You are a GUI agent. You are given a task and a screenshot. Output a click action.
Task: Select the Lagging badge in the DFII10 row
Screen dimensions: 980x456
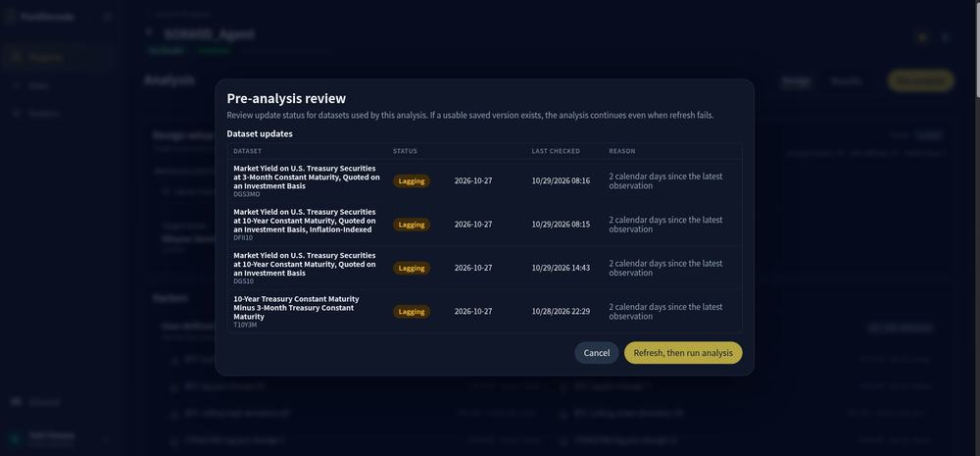[412, 225]
